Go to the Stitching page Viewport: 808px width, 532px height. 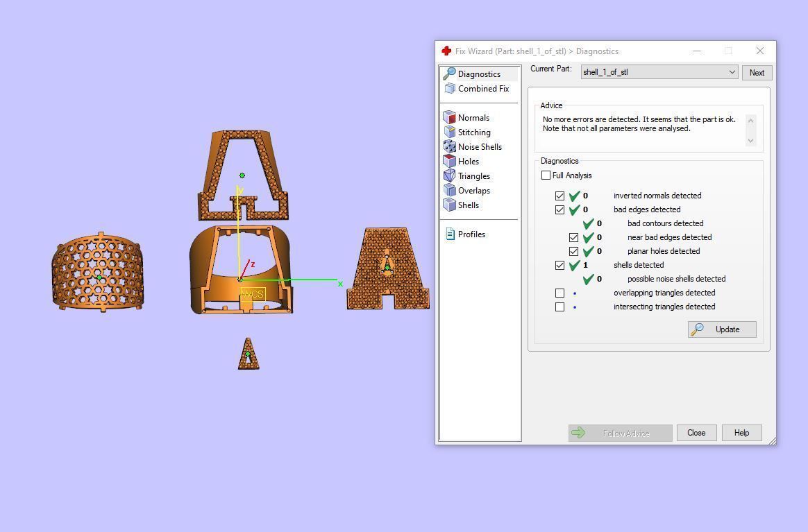point(474,132)
